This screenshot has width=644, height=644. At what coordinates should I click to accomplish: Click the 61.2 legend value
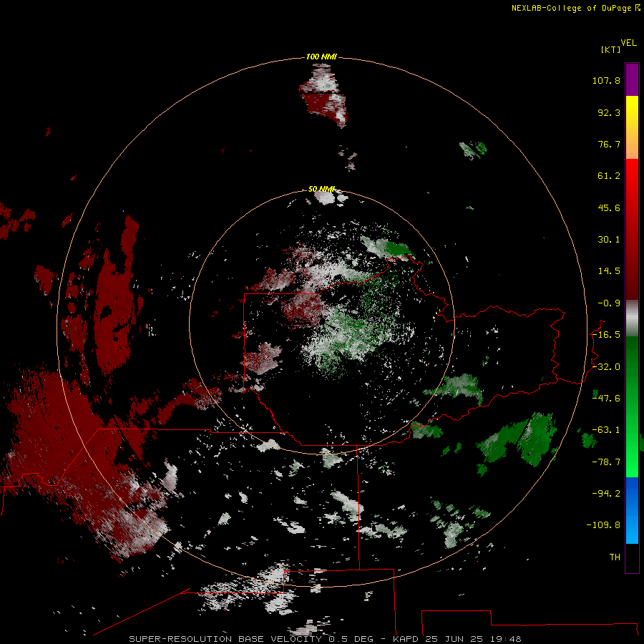(x=609, y=176)
